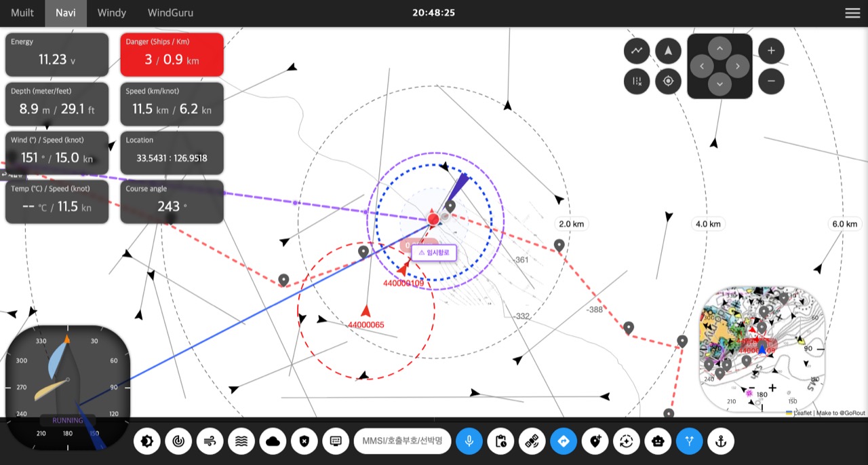The height and width of the screenshot is (465, 868).
Task: Click the lane lines with X icon
Action: pos(637,81)
